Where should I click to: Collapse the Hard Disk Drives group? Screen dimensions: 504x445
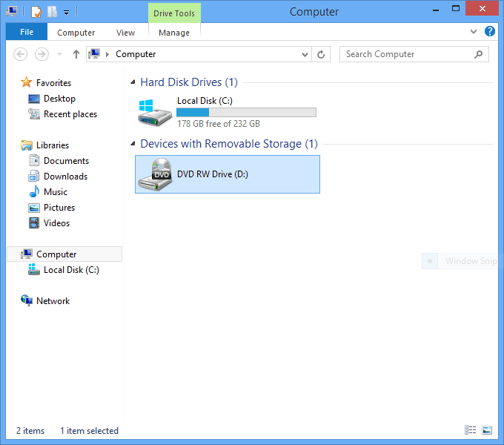[x=133, y=82]
